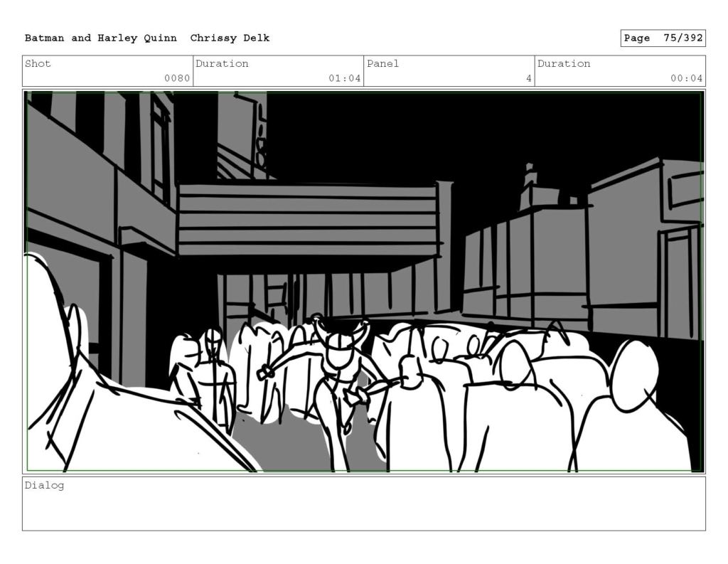Select the panel number "4"
728x564 pixels.
528,78
